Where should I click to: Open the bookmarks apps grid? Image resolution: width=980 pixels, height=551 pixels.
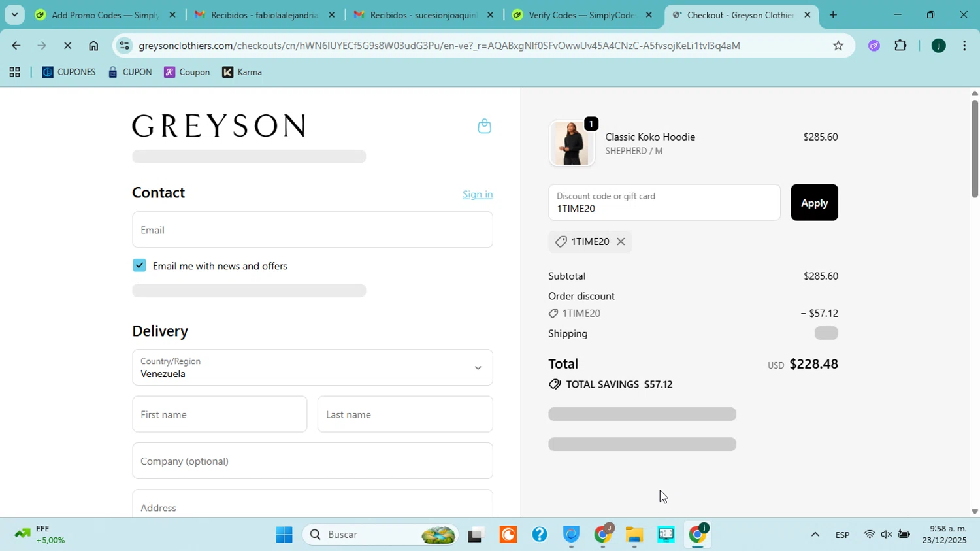[x=14, y=73]
